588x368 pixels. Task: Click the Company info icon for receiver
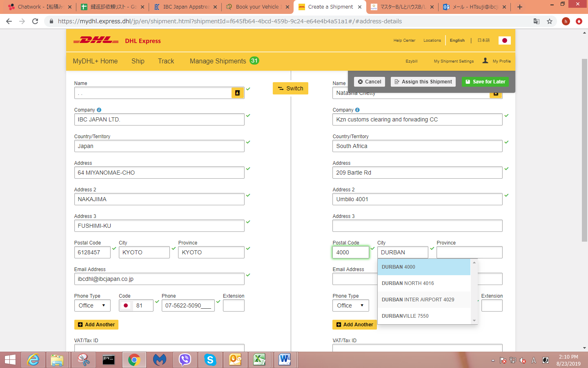click(x=357, y=110)
